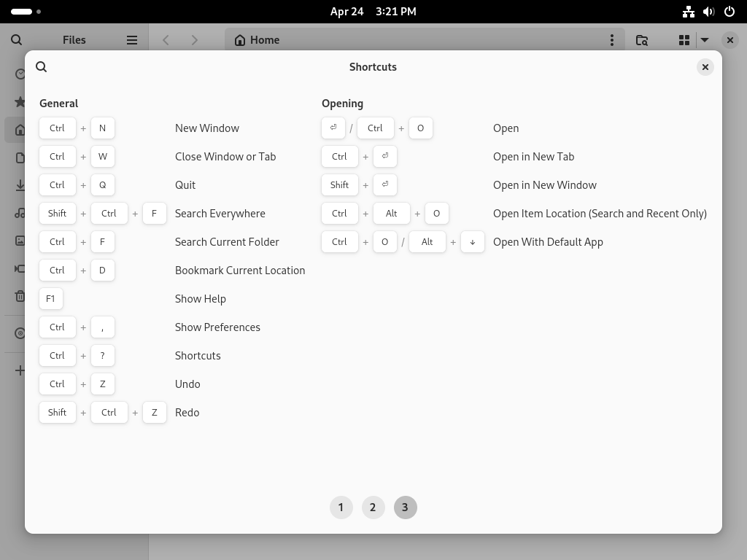Click the D key cap for Bookmark
Viewport: 747px width, 560px height.
(x=102, y=270)
